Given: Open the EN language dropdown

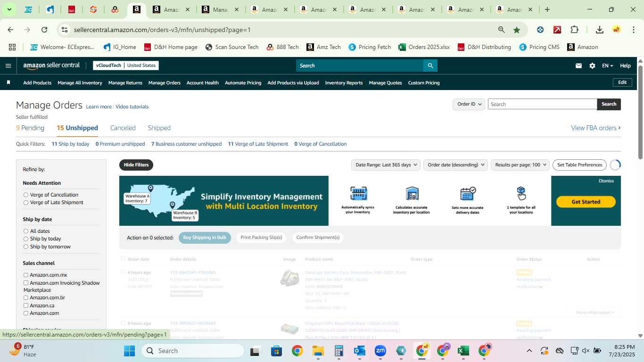Looking at the screenshot, I should 607,66.
